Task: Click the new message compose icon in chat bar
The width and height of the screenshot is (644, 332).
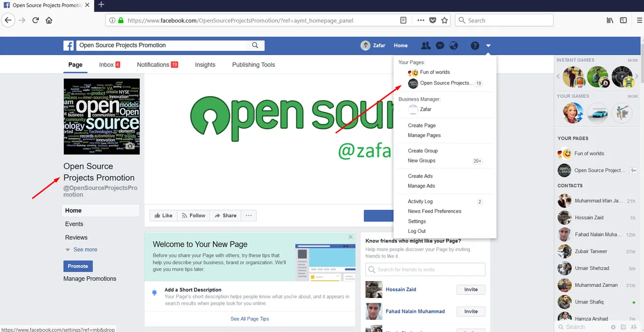Action: tap(623, 327)
